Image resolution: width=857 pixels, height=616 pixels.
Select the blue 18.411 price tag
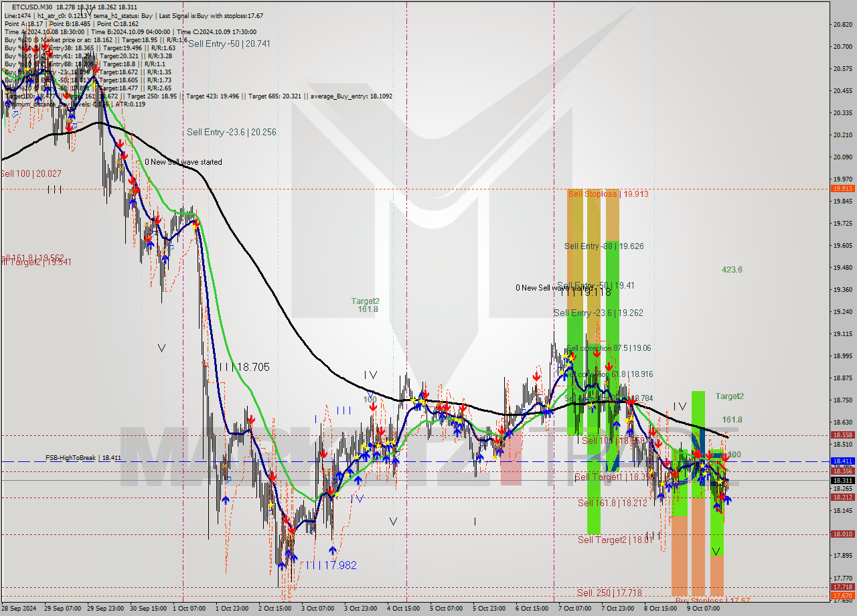coord(842,461)
